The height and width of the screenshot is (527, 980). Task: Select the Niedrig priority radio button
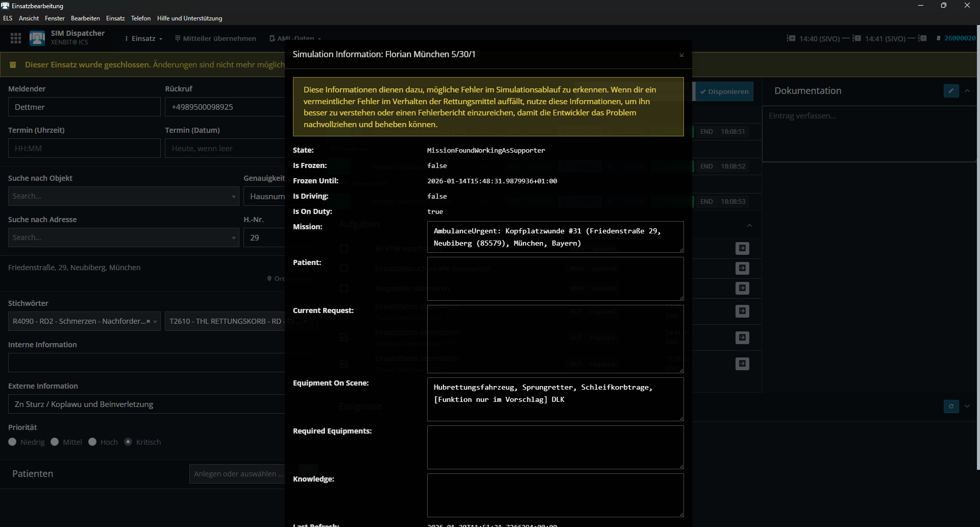point(13,442)
